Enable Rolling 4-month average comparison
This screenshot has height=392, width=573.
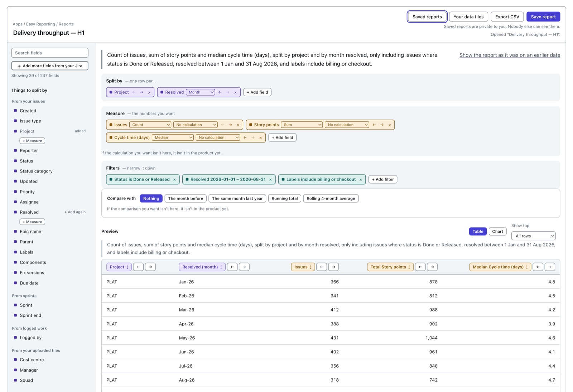coord(331,199)
